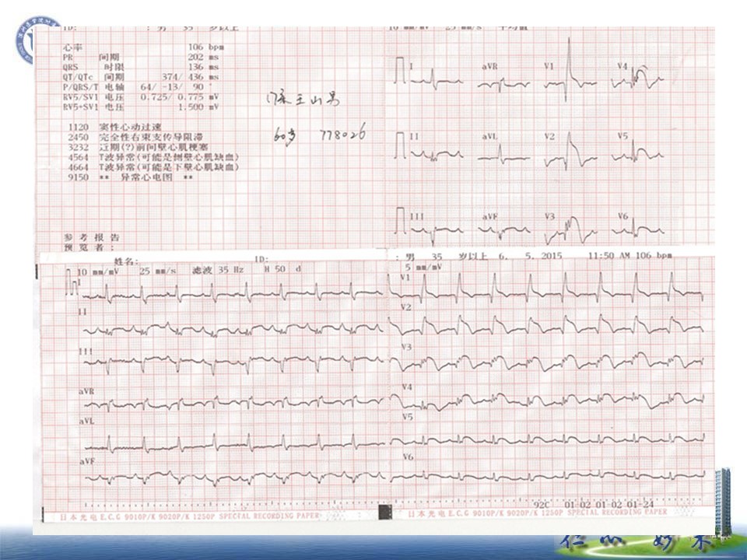
Task: Click the recording date 6. 5. 2015
Action: point(530,256)
